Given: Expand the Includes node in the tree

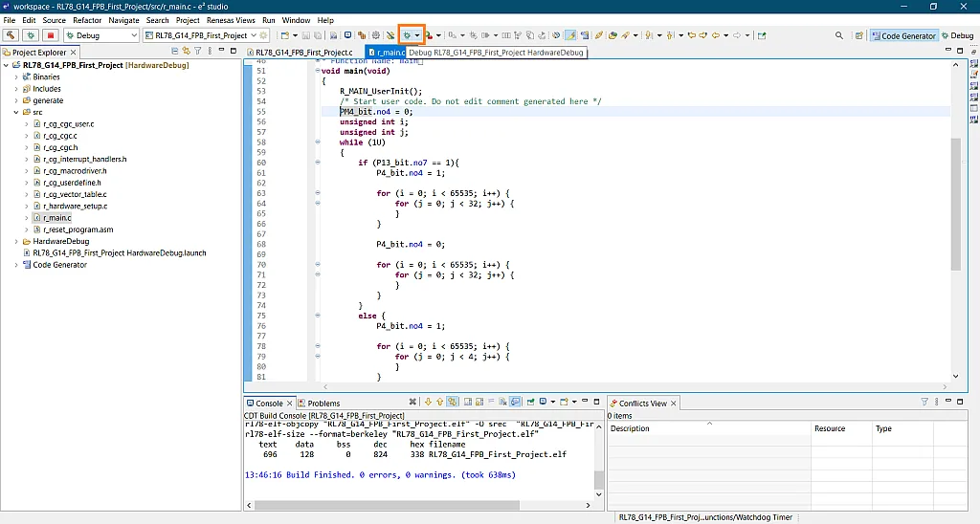Looking at the screenshot, I should (x=15, y=89).
